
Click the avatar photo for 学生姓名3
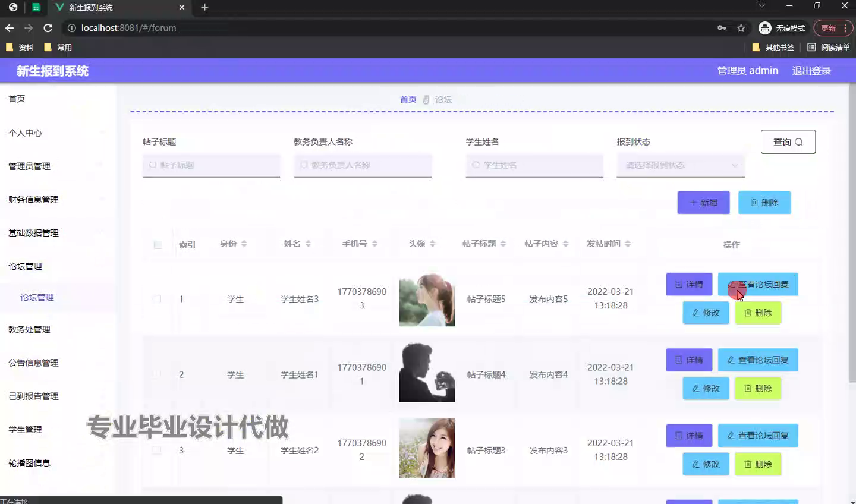427,299
